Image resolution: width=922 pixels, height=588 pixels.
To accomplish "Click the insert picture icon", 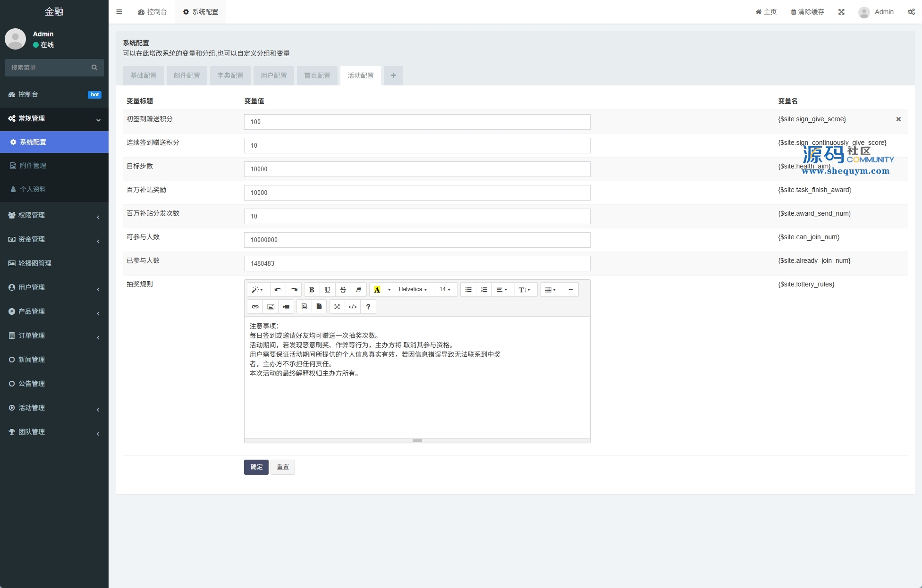I will [x=271, y=307].
